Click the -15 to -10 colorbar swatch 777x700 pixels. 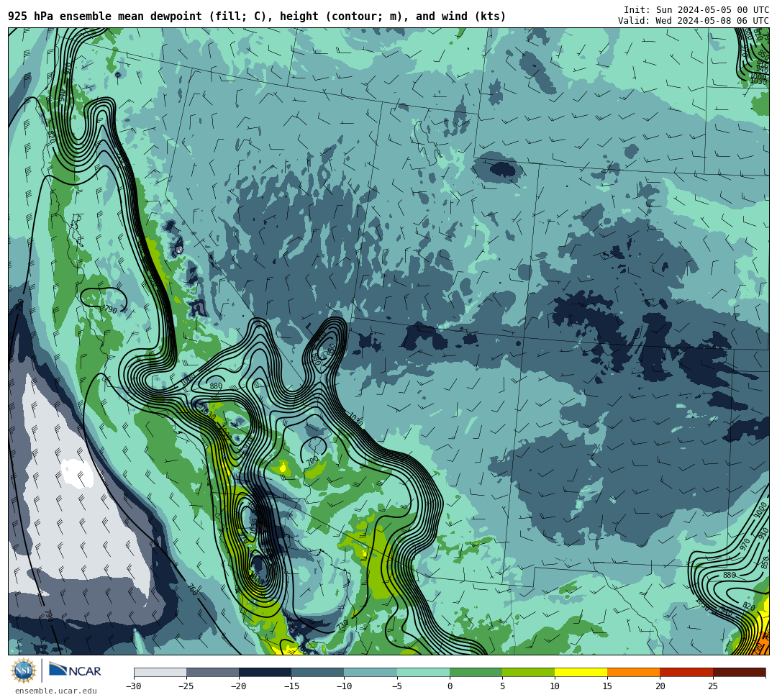[318, 672]
